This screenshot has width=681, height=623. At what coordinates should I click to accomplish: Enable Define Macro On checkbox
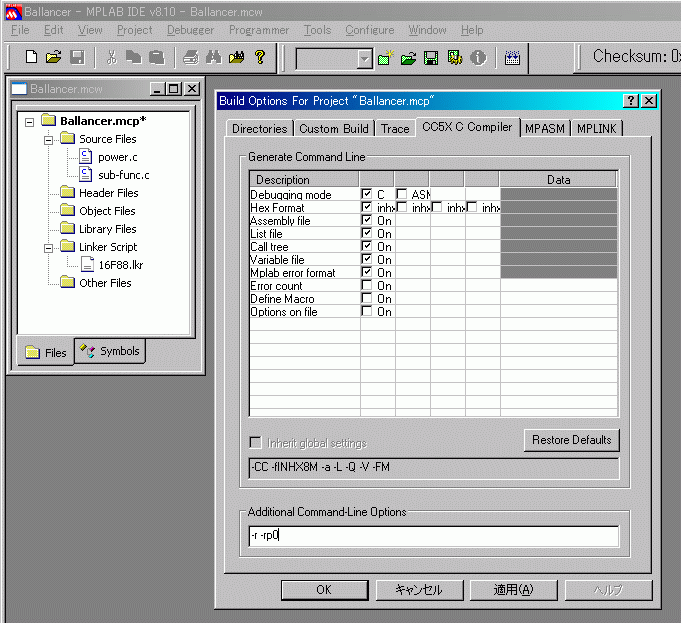367,298
